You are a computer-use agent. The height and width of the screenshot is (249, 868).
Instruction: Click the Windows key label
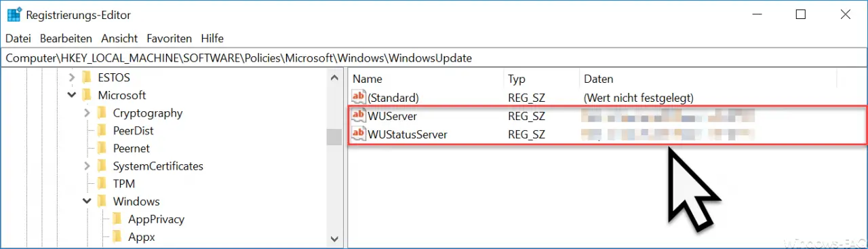[136, 202]
